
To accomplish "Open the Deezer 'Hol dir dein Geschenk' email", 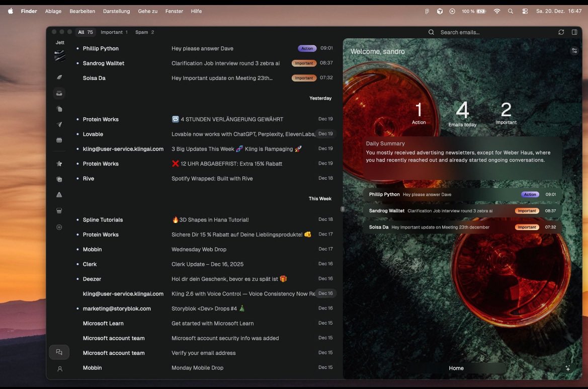I will pyautogui.click(x=205, y=279).
